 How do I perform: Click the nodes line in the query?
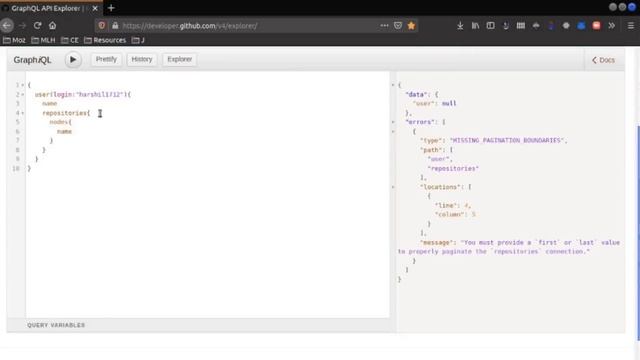[60, 122]
